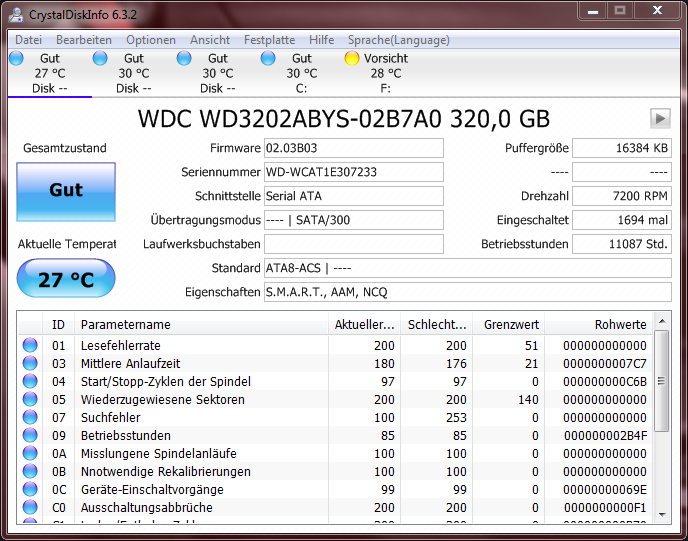Click Schlecht value 253 in Suchfehler row
The height and width of the screenshot is (541, 688).
(456, 418)
